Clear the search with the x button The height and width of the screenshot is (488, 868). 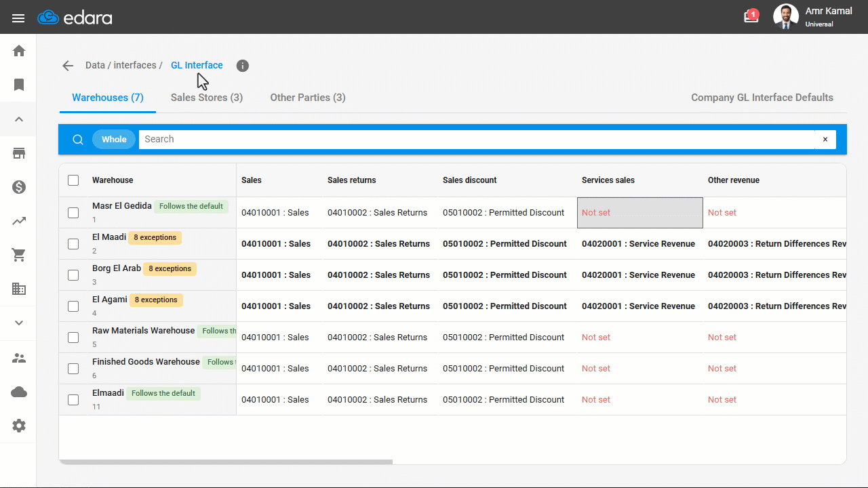coord(825,140)
